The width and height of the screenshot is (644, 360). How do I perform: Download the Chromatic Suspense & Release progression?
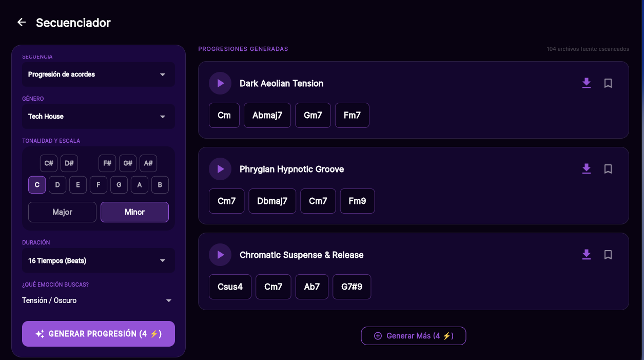(x=587, y=255)
